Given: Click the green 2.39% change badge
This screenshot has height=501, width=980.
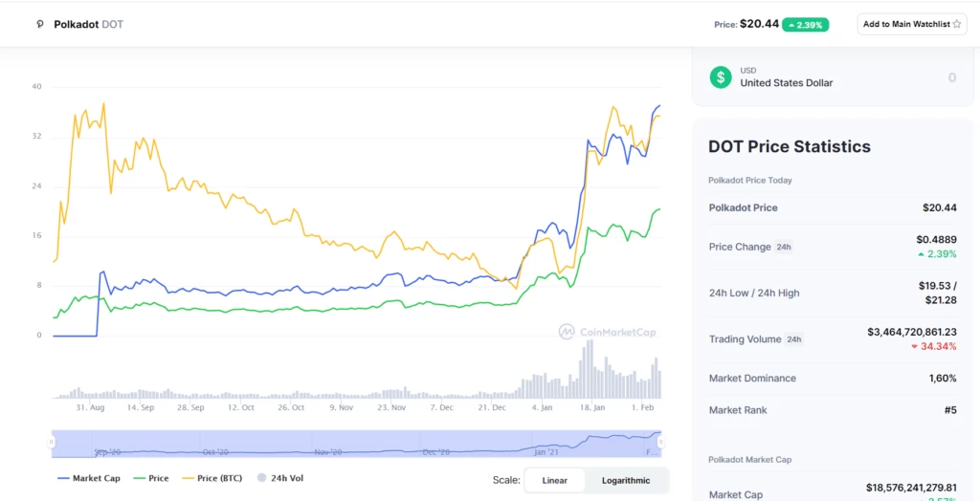Looking at the screenshot, I should (x=805, y=24).
